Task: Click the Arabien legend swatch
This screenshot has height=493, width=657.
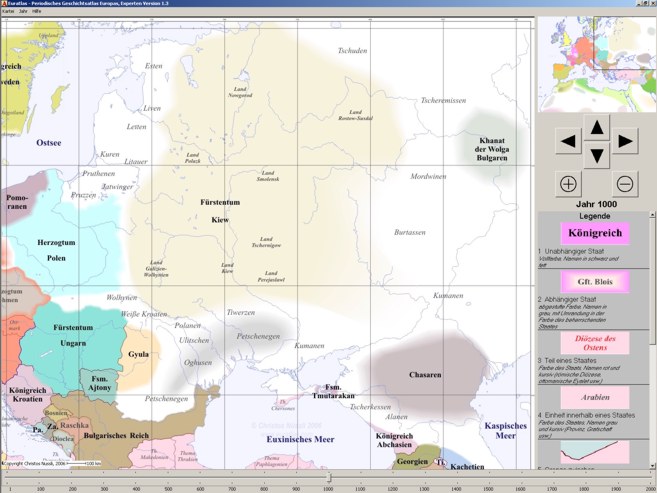Action: (x=595, y=397)
